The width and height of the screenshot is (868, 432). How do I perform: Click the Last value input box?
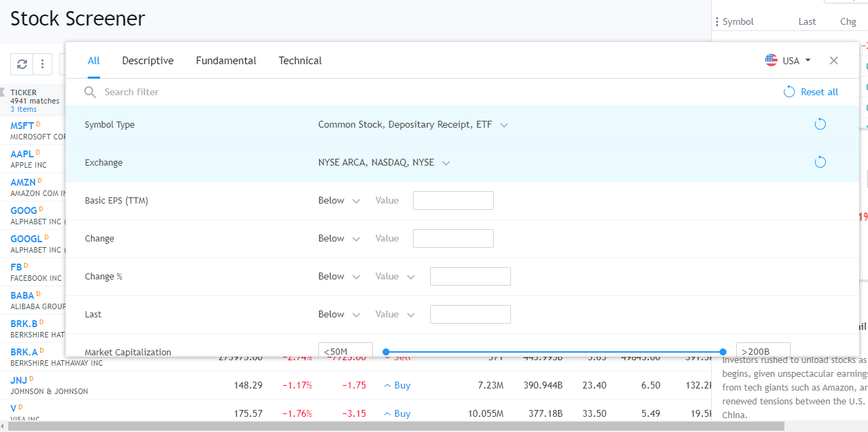pos(470,315)
